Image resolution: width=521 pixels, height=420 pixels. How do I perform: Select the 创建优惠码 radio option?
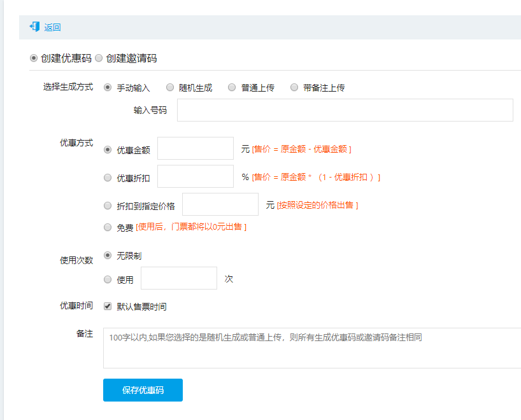point(34,58)
